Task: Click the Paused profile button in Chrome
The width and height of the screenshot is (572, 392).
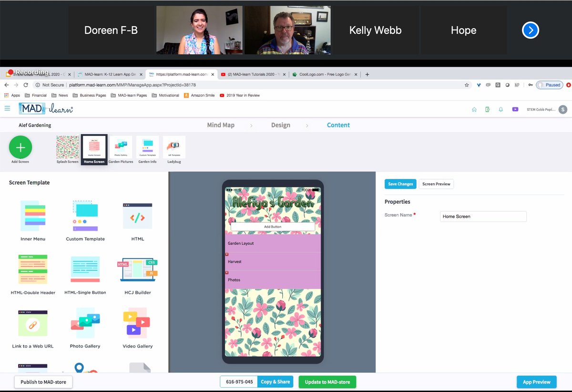Action: (550, 85)
